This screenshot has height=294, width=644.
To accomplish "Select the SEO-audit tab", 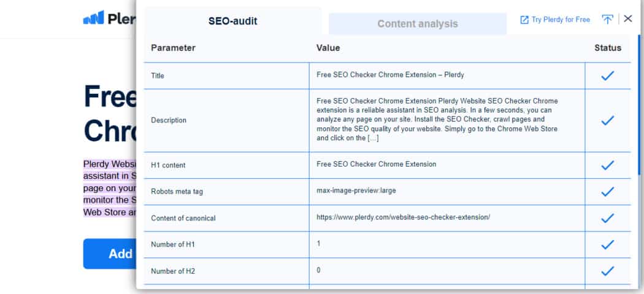I will tap(233, 21).
